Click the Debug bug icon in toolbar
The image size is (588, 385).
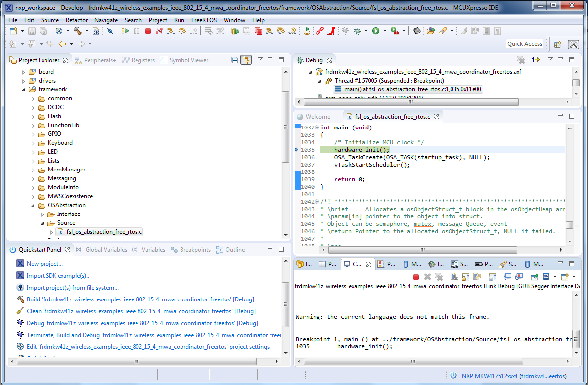click(357, 31)
